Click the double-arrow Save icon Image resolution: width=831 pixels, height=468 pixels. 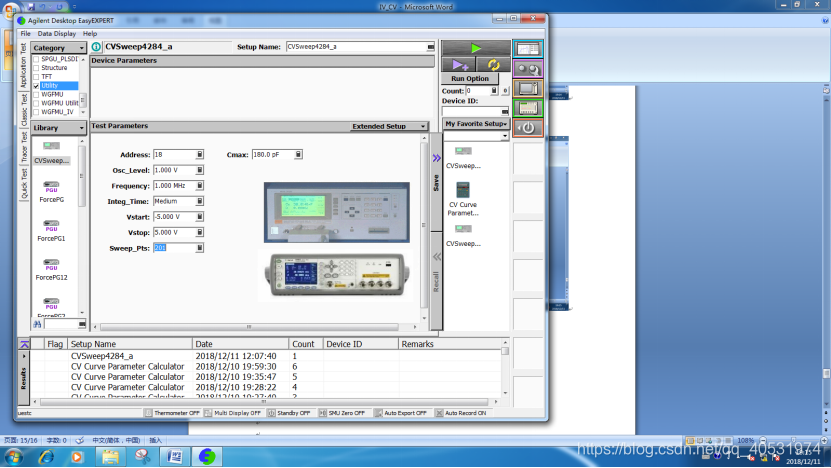(436, 158)
